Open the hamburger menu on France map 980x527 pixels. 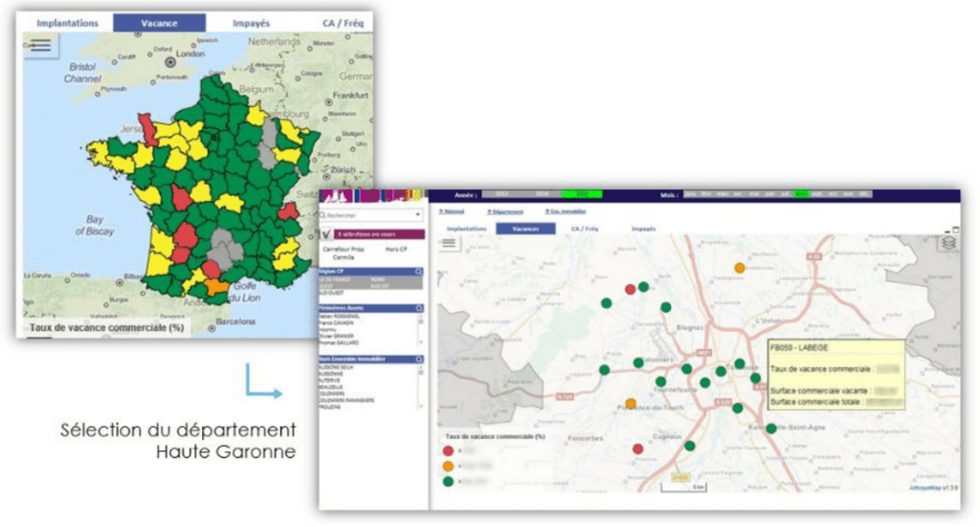pos(39,45)
